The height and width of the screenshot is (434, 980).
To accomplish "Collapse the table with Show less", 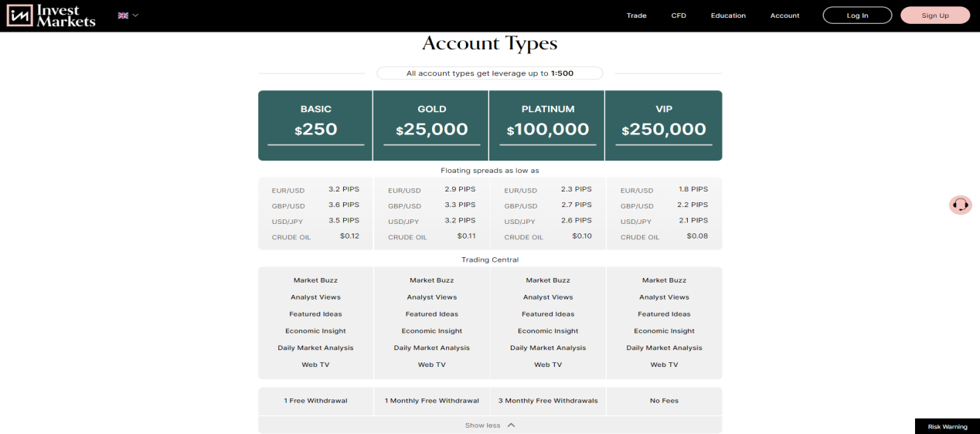I will pos(482,426).
